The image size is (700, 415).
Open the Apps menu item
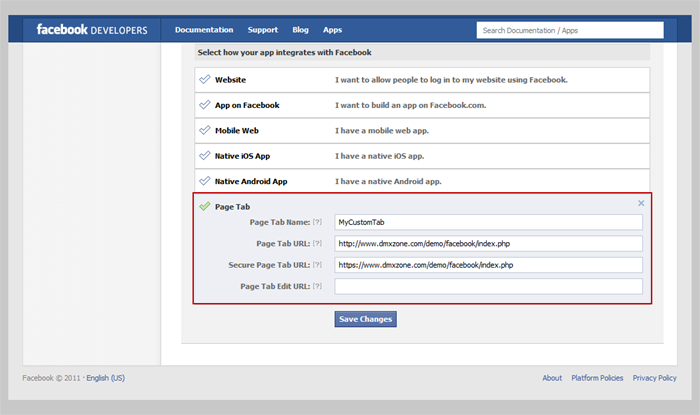point(333,30)
